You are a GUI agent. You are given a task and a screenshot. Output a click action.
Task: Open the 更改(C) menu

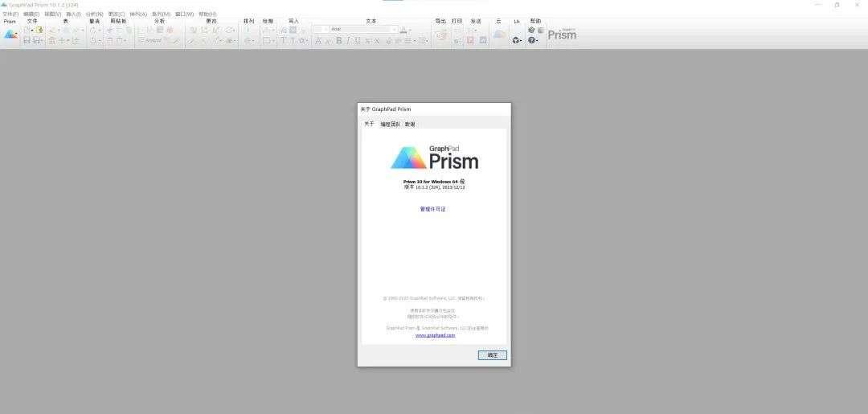pyautogui.click(x=117, y=14)
